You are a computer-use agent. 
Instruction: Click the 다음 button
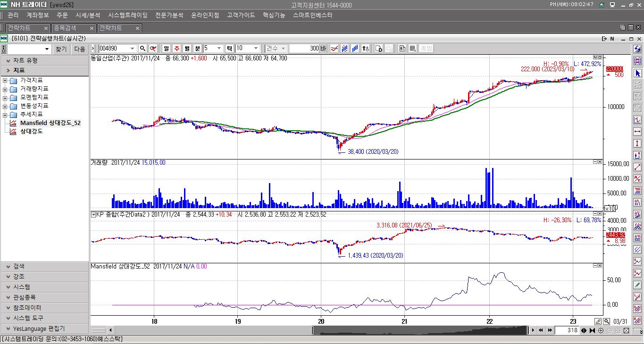pyautogui.click(x=80, y=49)
